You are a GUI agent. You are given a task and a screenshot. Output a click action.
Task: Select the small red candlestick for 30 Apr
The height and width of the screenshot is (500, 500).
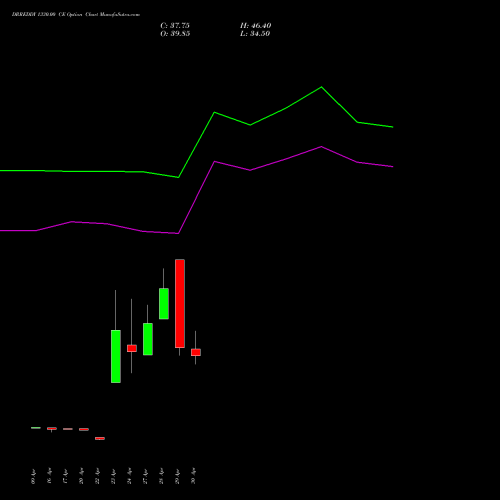pos(196,352)
